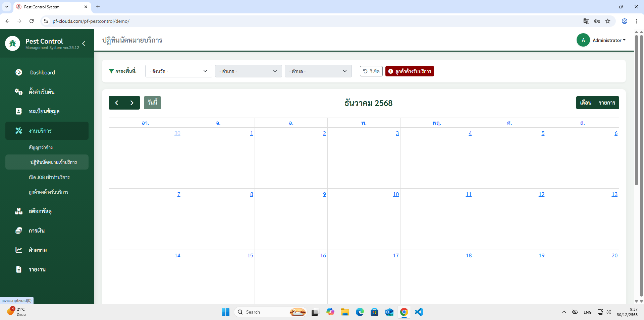Click the รายงาน document icon
Image resolution: width=644 pixels, height=320 pixels.
pyautogui.click(x=19, y=269)
